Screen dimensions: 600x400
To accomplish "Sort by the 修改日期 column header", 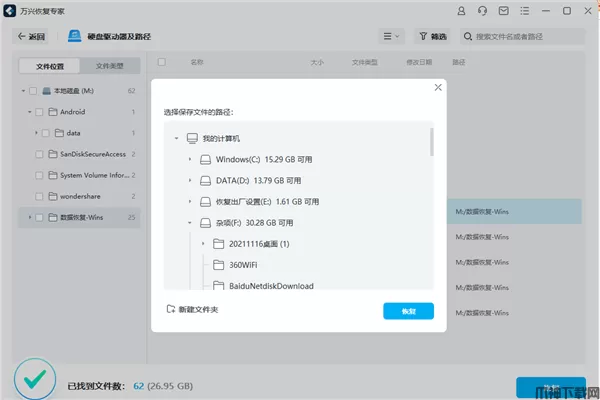I will 419,62.
